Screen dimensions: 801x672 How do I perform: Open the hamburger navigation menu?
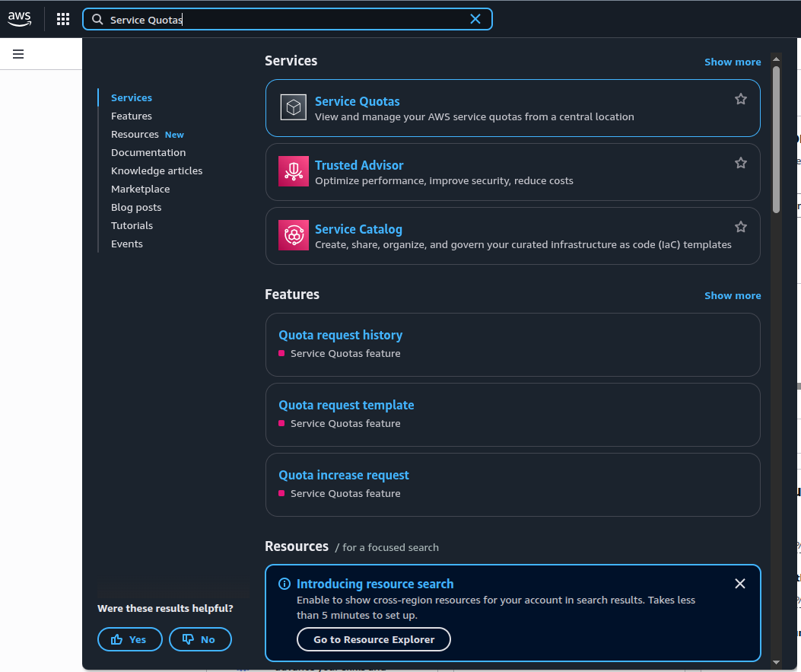click(x=18, y=54)
